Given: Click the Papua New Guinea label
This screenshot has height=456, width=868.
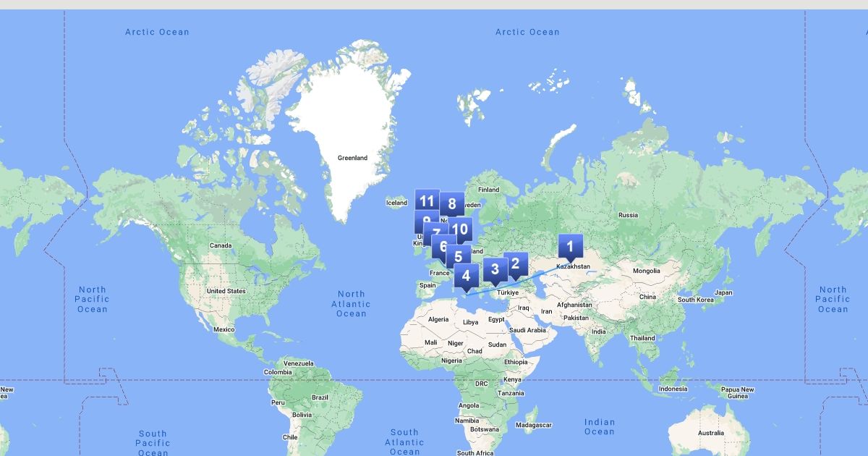Looking at the screenshot, I should point(737,393).
